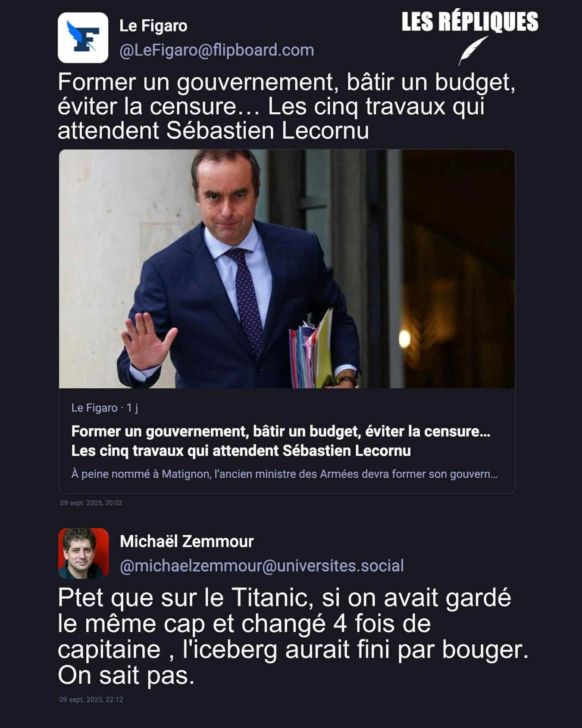The height and width of the screenshot is (728, 582).
Task: Open the article preview photo of Lecornu
Action: pyautogui.click(x=287, y=269)
